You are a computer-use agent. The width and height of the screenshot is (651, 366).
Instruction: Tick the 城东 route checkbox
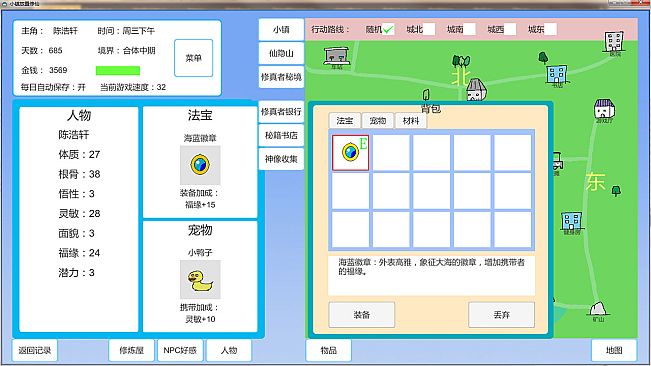[550, 29]
